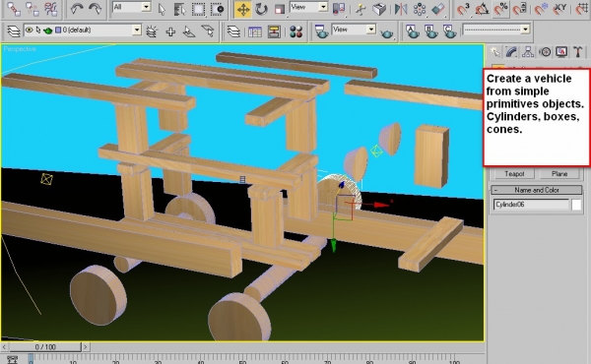Click Bind to Space Warp icon
591x364 pixels.
click(51, 9)
